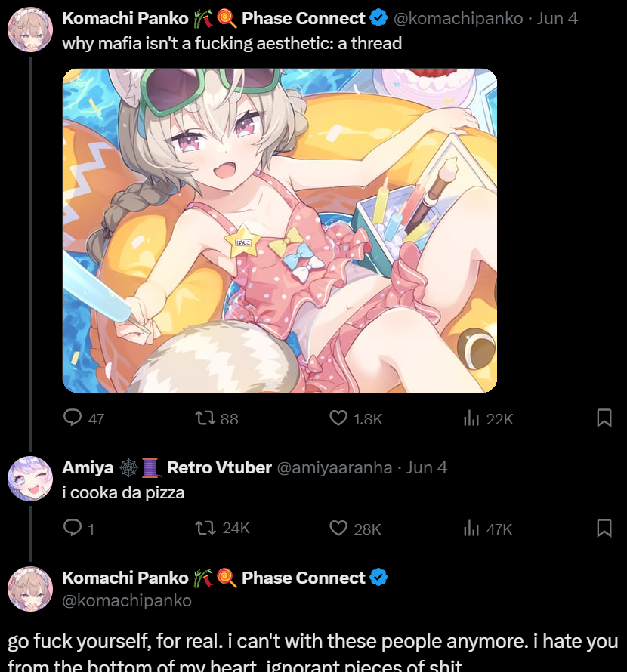
Task: Bookmark Komachi Panko's first tweet
Action: click(604, 418)
